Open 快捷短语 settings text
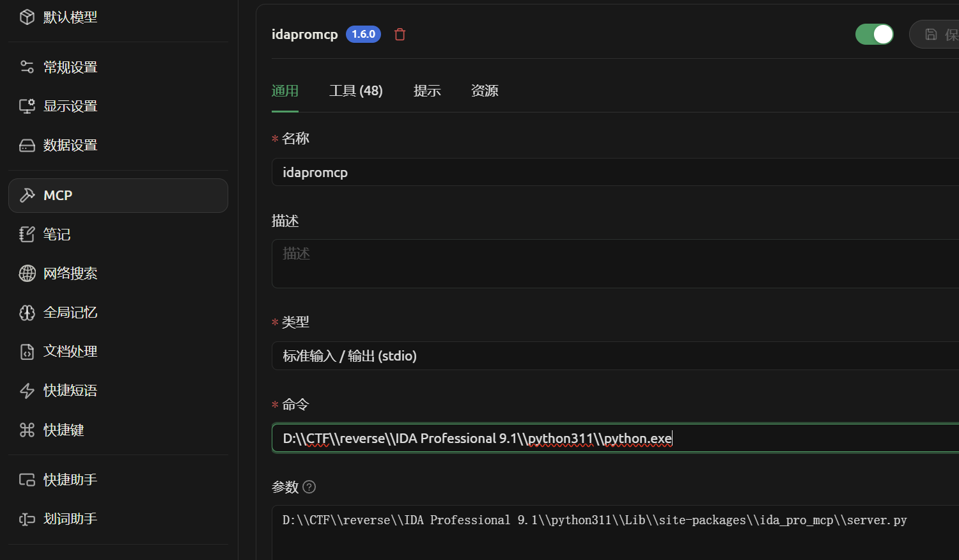This screenshot has height=560, width=959. tap(70, 391)
